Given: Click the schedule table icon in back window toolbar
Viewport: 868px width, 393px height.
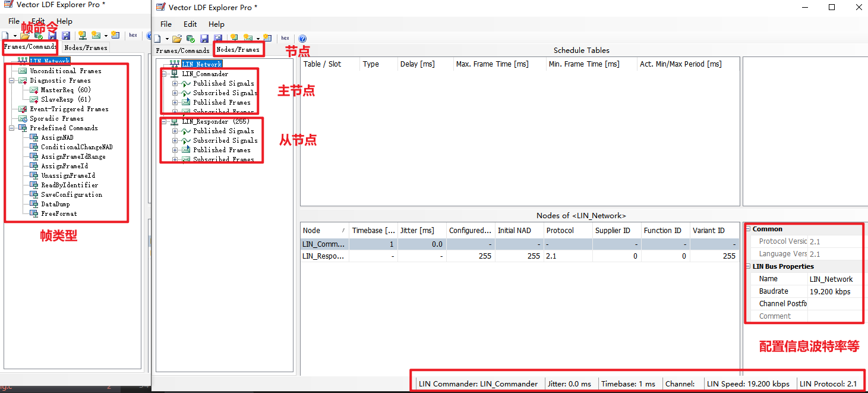Looking at the screenshot, I should (115, 35).
